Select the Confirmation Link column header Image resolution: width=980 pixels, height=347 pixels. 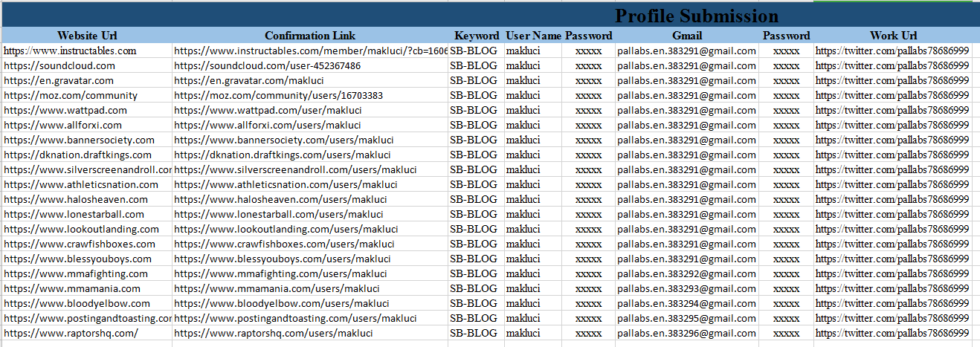[310, 36]
